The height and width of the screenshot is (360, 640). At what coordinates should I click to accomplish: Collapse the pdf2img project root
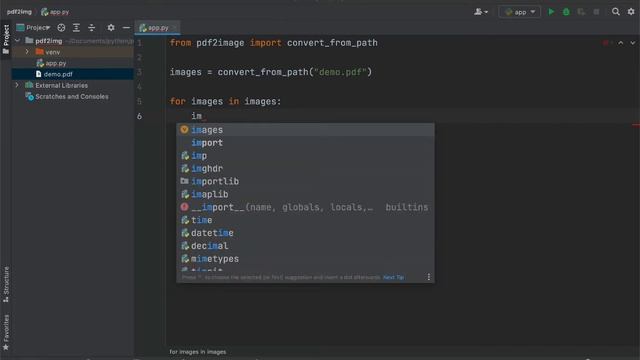click(x=17, y=41)
